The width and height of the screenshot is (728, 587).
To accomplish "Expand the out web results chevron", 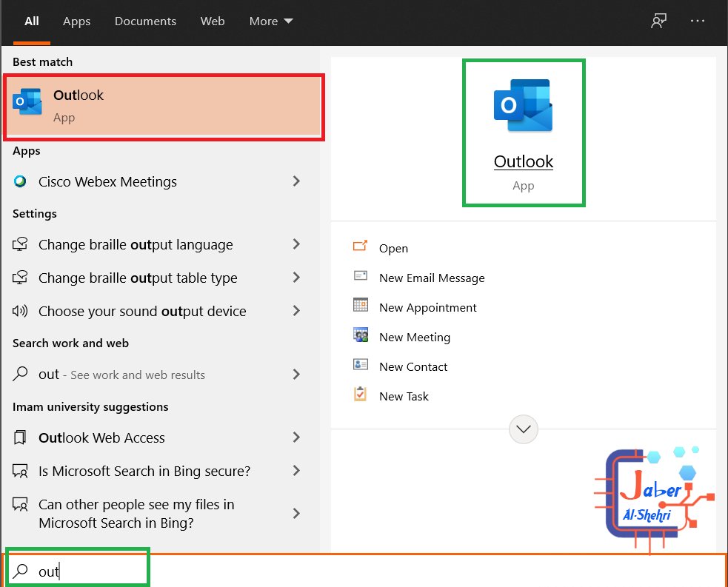I will pos(296,374).
